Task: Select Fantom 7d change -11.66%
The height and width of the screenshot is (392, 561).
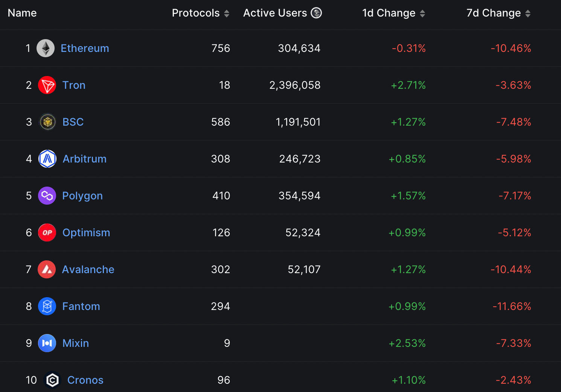Action: pos(512,306)
